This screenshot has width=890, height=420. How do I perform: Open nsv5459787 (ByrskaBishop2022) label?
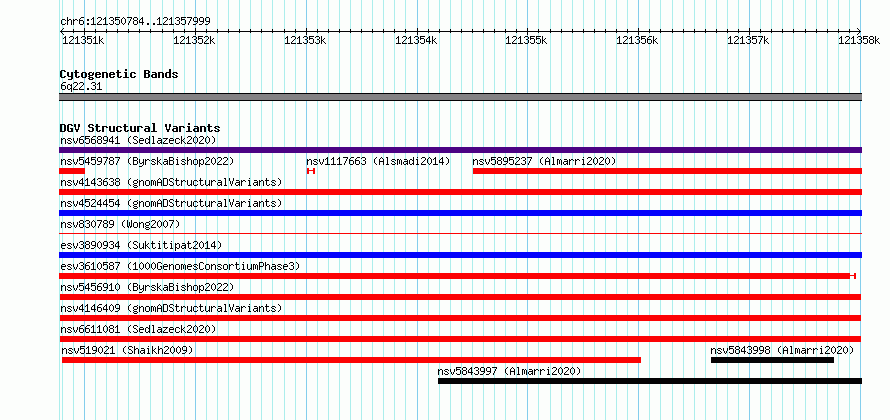pyautogui.click(x=147, y=161)
